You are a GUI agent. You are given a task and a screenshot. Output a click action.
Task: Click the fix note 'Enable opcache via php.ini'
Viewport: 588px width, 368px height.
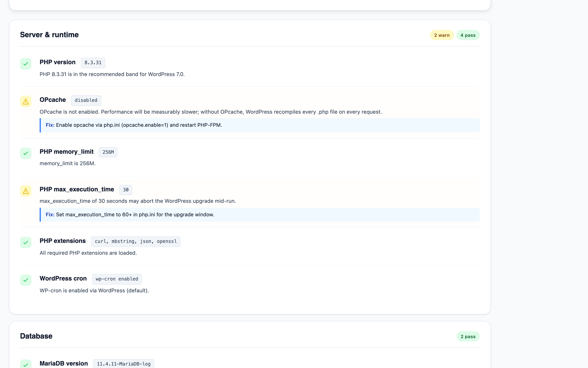pyautogui.click(x=259, y=125)
